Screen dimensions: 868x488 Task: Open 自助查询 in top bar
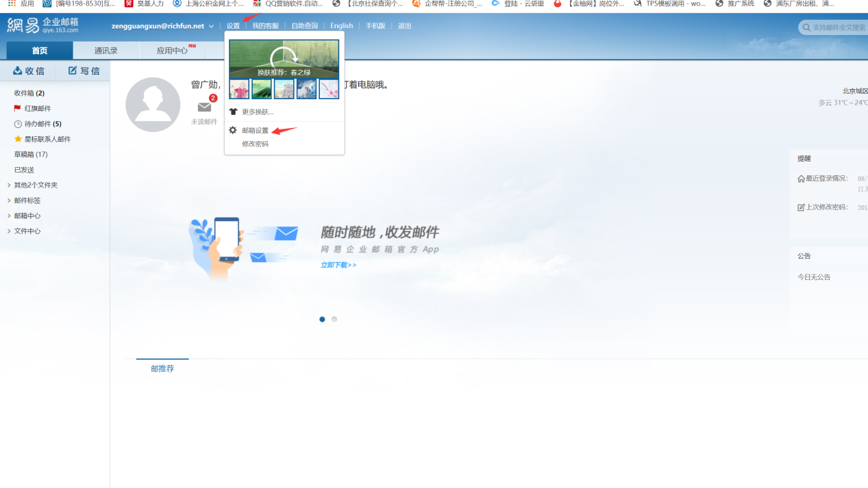(x=304, y=26)
